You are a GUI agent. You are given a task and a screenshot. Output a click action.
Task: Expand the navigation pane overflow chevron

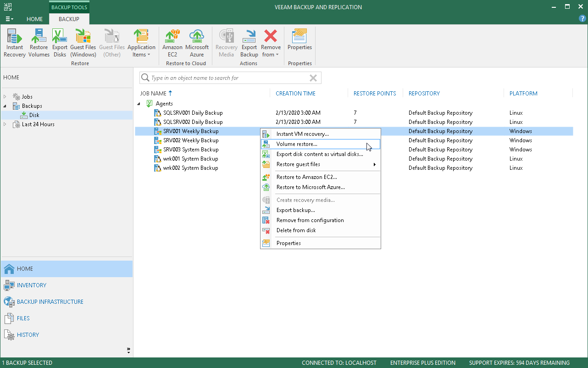pyautogui.click(x=129, y=350)
